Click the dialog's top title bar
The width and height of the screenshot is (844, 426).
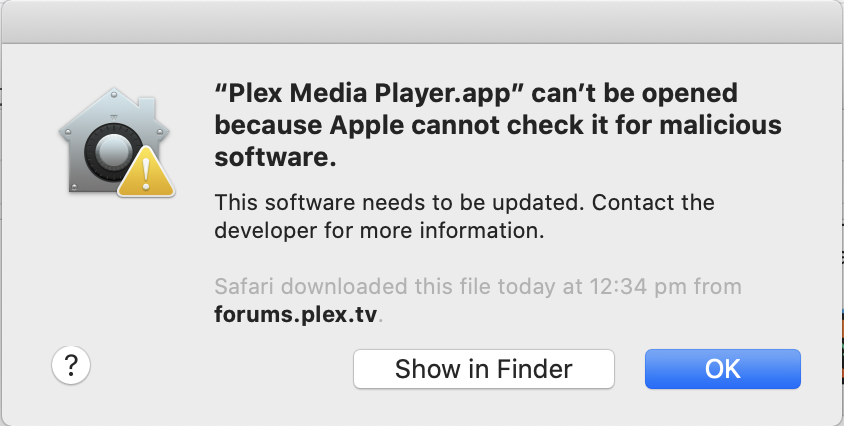coord(422,20)
